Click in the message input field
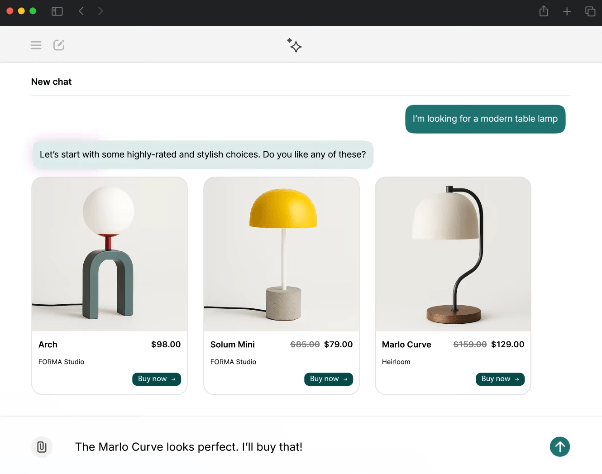 tap(303, 447)
